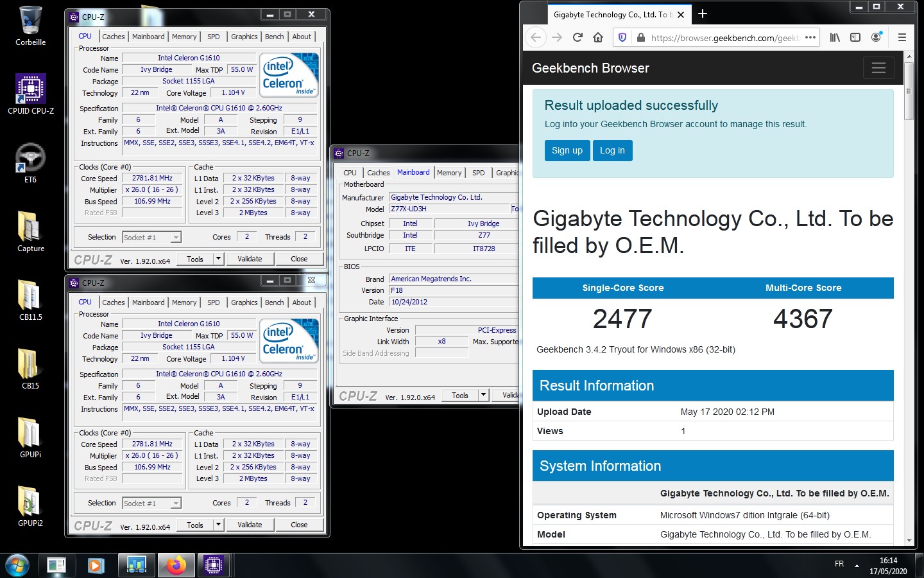Open About tab in bottom CPU-Z window
Screen dimensions: 924x578
[x=302, y=302]
